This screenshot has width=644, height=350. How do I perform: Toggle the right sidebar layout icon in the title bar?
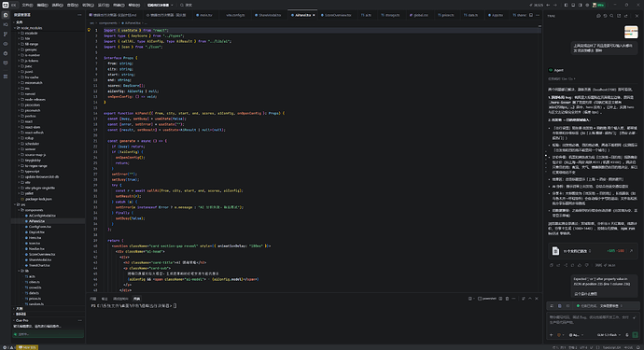580,5
